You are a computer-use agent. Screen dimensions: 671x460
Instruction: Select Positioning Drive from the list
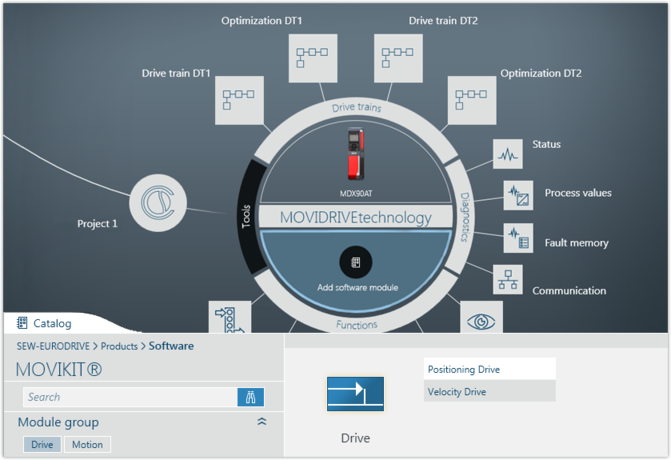pos(489,369)
